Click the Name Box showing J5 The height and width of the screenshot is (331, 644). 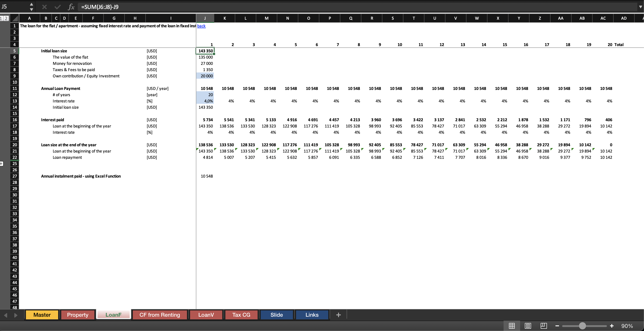(x=15, y=7)
